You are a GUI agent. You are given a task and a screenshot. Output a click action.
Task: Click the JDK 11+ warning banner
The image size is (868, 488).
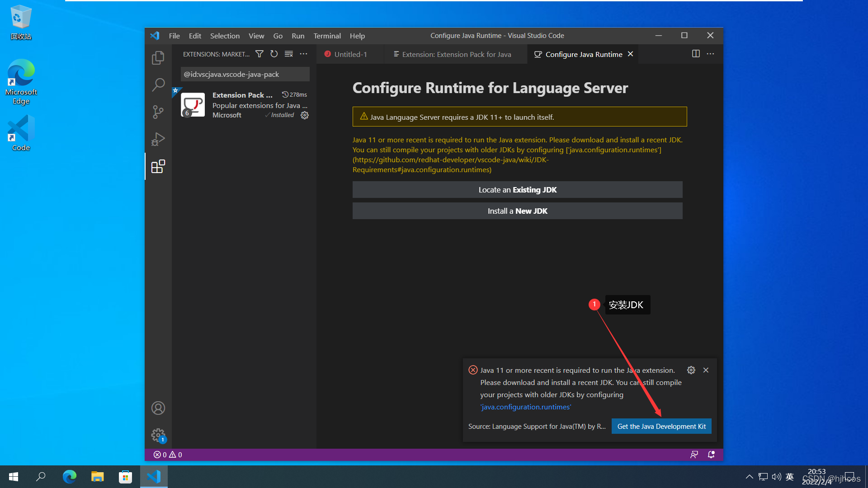pos(519,117)
